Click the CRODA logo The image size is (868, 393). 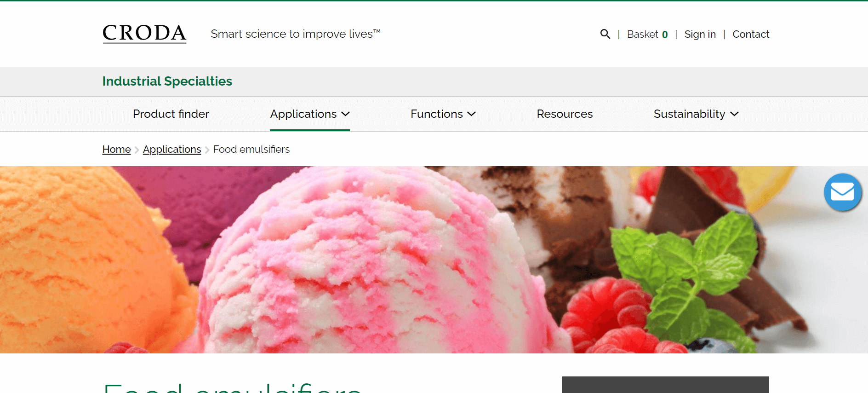tap(144, 34)
